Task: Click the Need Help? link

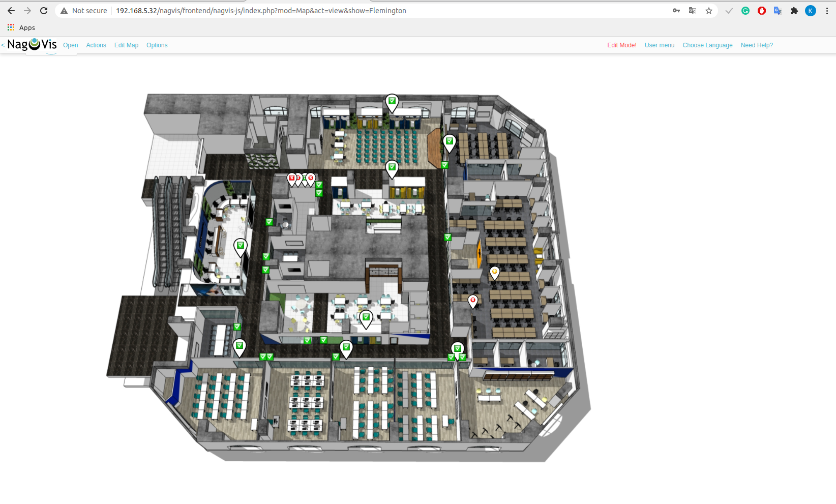Action: tap(757, 45)
